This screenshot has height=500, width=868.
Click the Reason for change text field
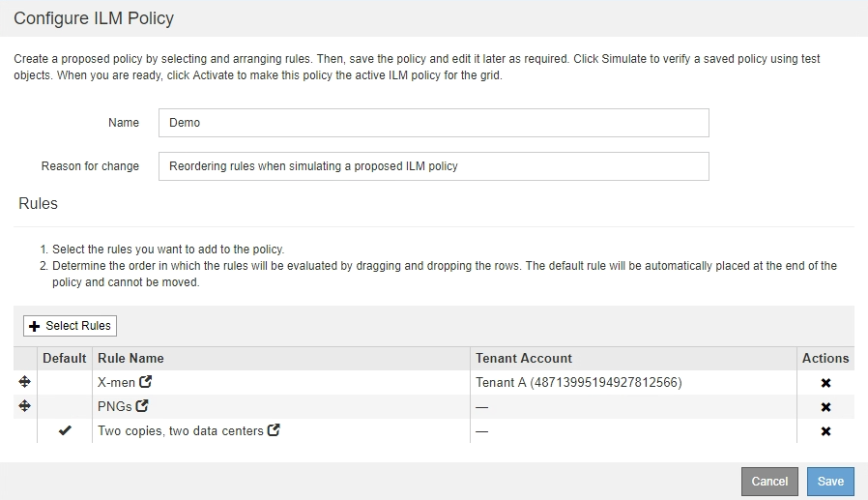tap(433, 166)
